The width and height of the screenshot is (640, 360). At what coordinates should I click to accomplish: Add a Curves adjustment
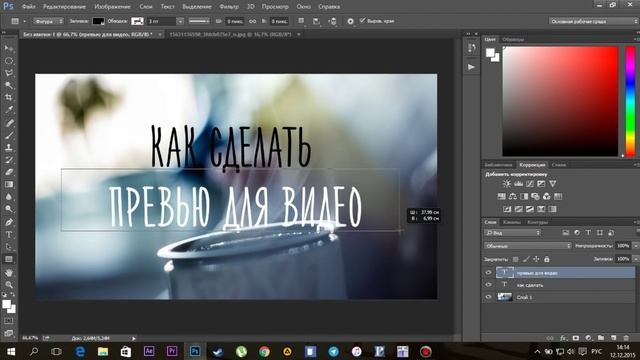(530, 184)
